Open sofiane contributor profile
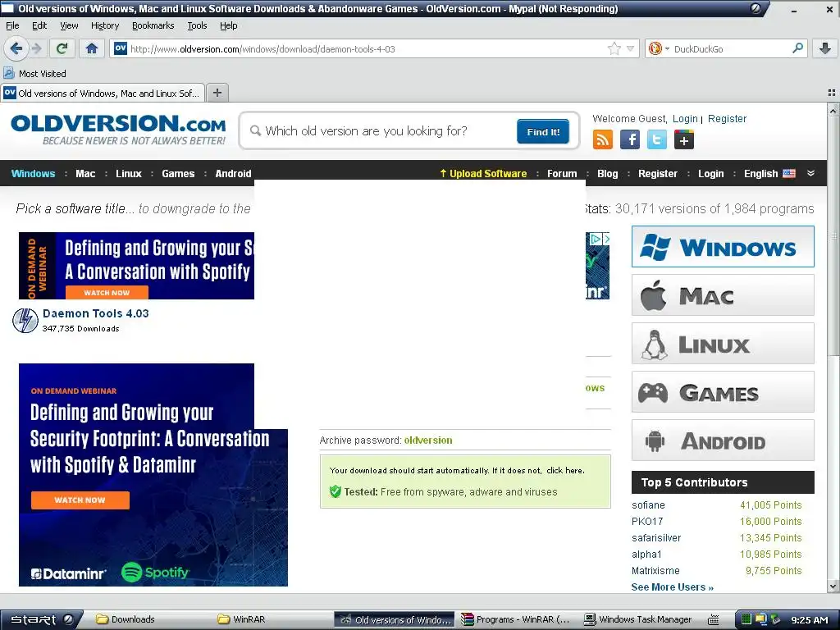The image size is (840, 630). click(x=648, y=504)
